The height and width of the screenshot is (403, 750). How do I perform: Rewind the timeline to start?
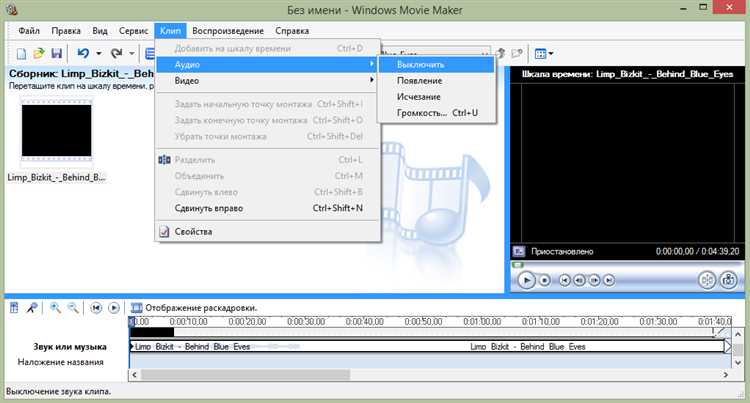96,308
